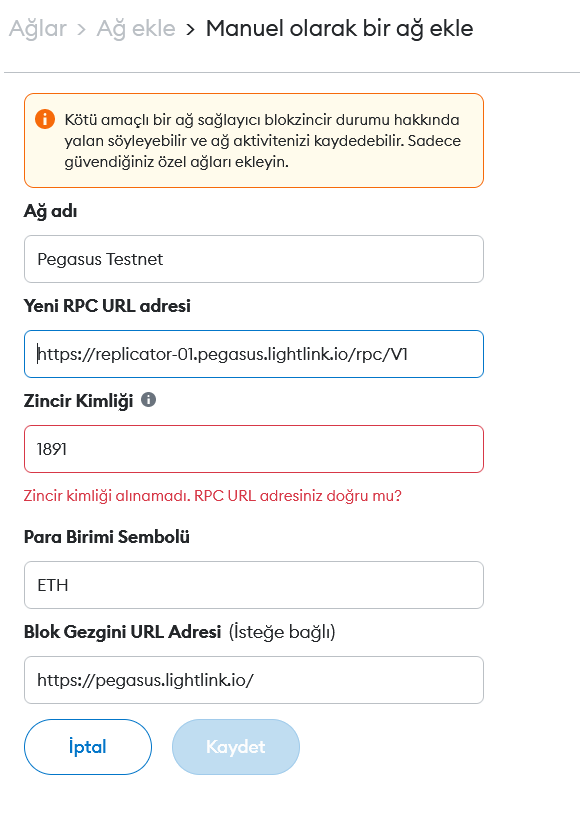Click the Para Birimi Sembolü label
This screenshot has height=816, width=580.
(x=107, y=537)
